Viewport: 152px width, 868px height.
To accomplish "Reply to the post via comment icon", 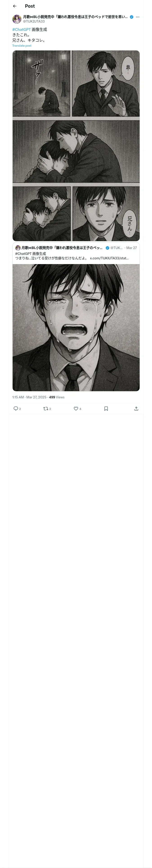I will point(16,408).
